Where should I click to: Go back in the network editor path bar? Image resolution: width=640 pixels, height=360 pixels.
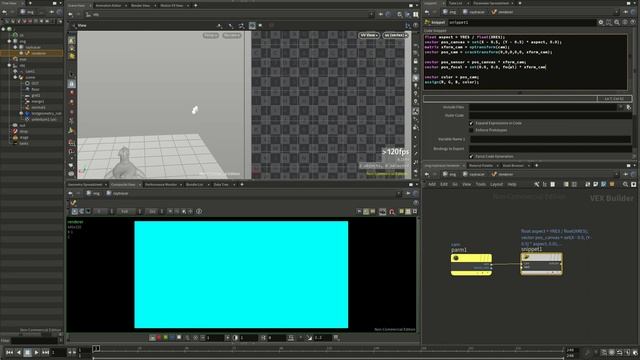[x=427, y=174]
